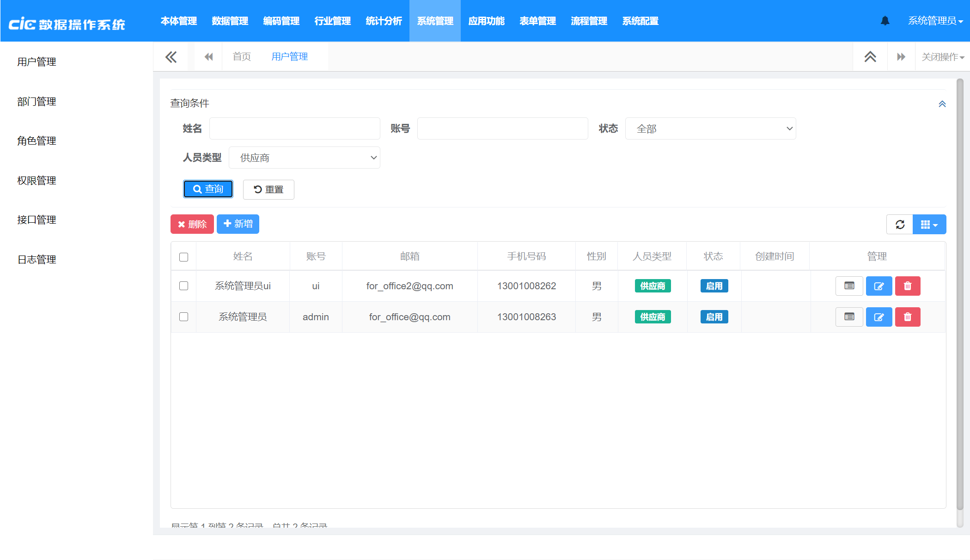Click the notification bell icon
This screenshot has height=560, width=970.
point(885,21)
